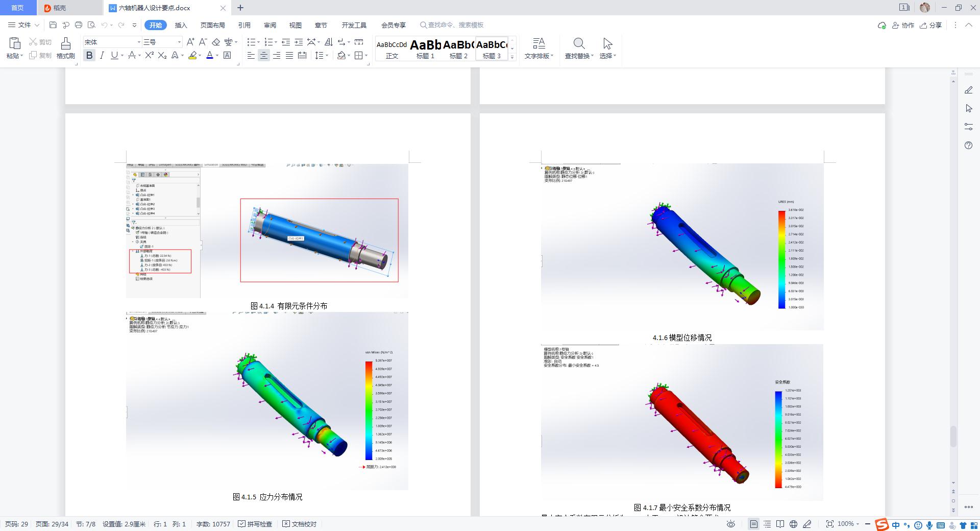
Task: Open the Developer Tools (开发工具) tab
Action: click(x=354, y=25)
